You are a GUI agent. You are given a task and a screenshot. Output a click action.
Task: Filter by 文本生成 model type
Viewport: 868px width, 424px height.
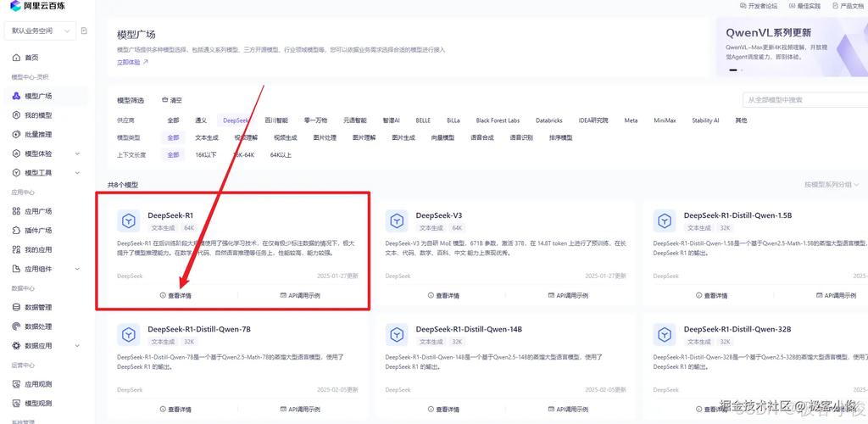click(207, 138)
